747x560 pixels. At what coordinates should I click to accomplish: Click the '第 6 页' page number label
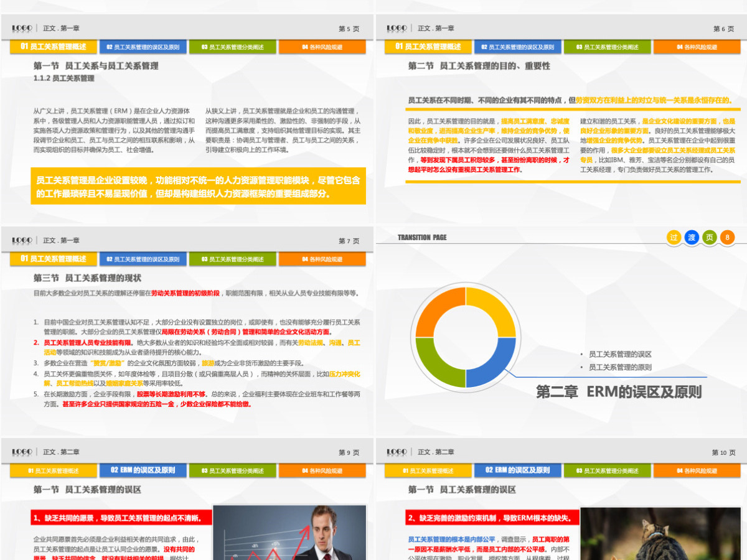click(723, 29)
